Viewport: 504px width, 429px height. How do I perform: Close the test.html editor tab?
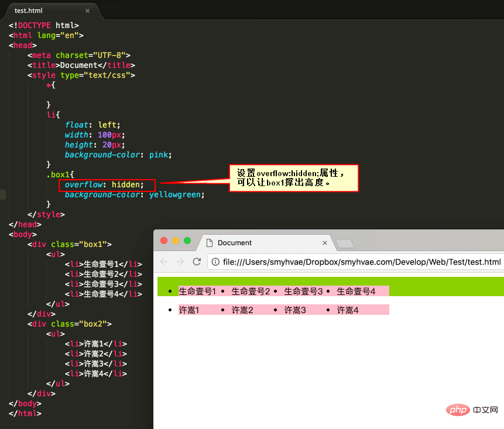coord(87,11)
